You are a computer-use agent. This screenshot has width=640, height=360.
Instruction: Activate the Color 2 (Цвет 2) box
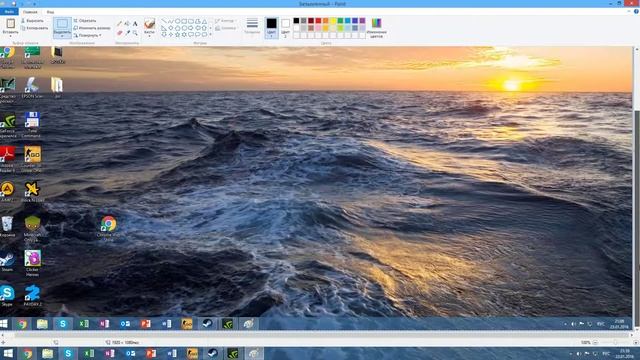click(x=285, y=28)
